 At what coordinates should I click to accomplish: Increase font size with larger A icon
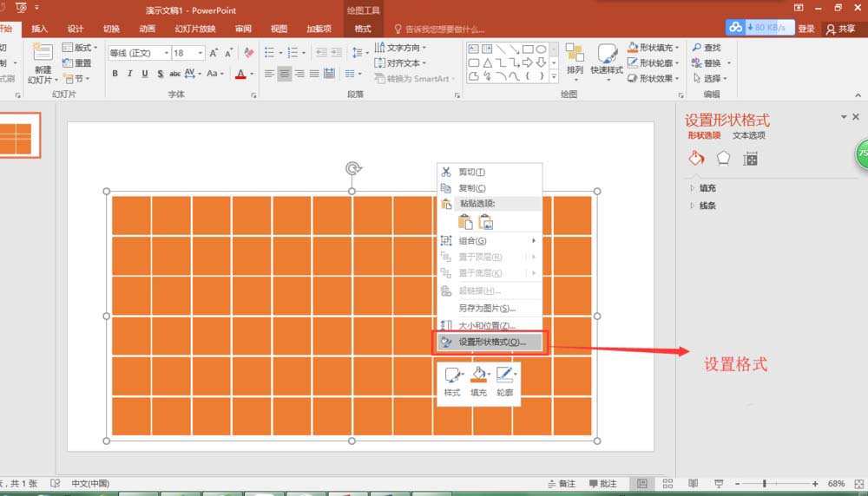tap(214, 53)
